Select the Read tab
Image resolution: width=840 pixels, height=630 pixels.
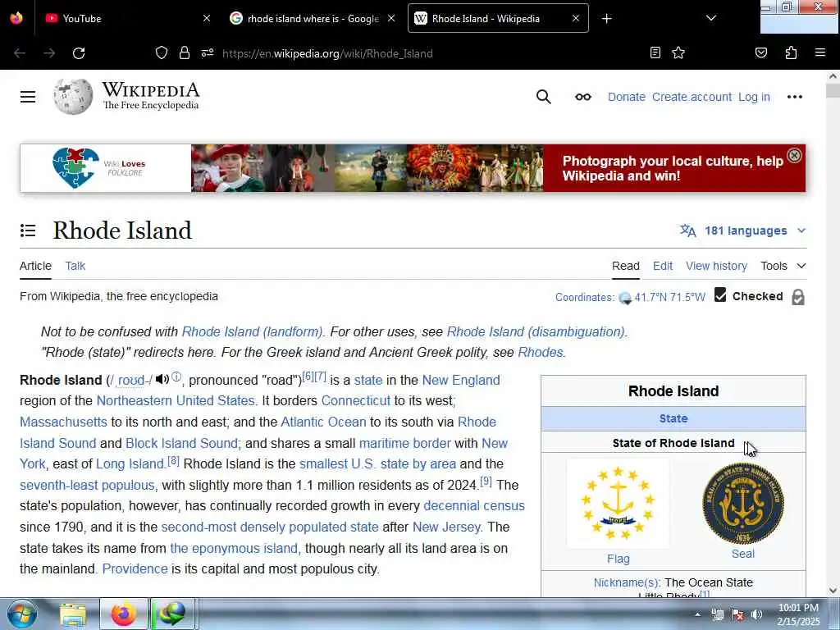click(626, 266)
